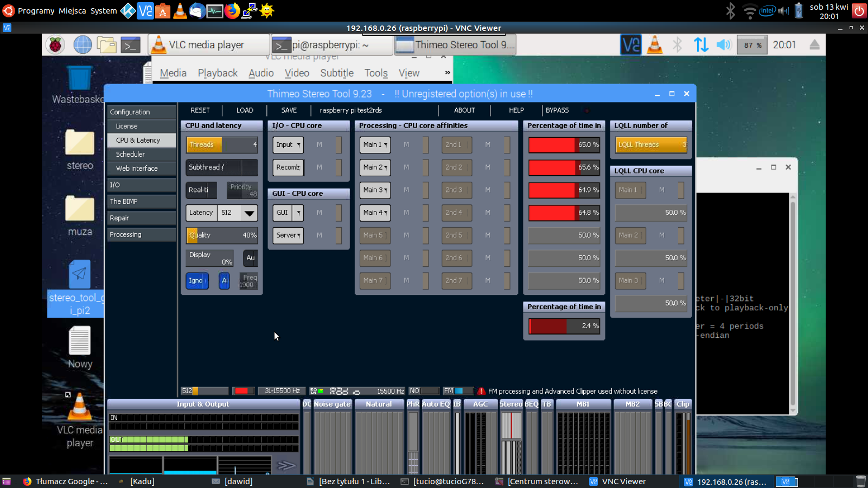Open the Raspberry Pi main menu

(55, 45)
